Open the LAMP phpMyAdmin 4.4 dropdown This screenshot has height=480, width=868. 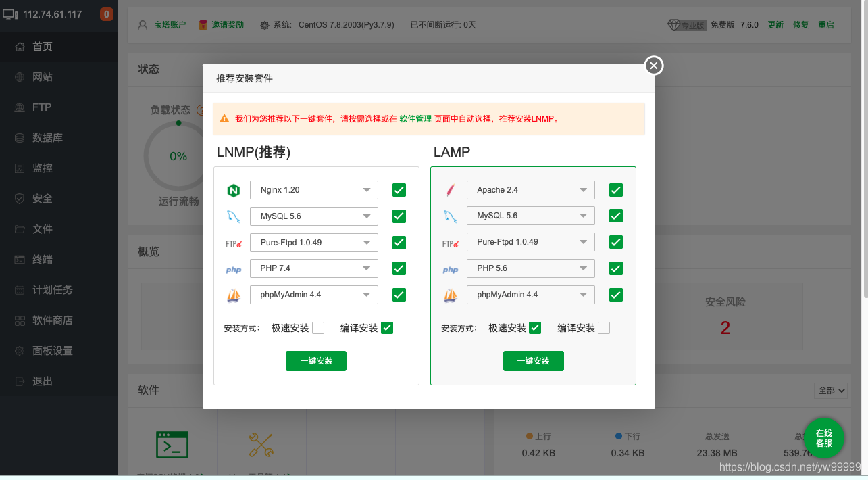531,295
